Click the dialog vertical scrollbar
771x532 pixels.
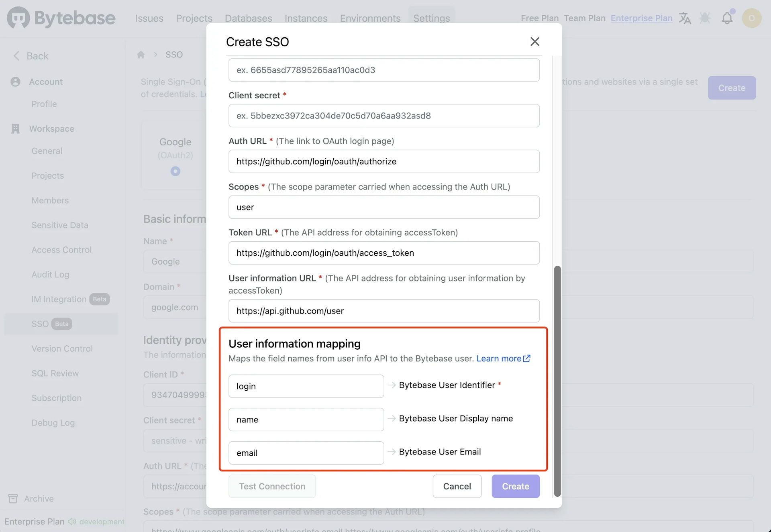(x=557, y=381)
